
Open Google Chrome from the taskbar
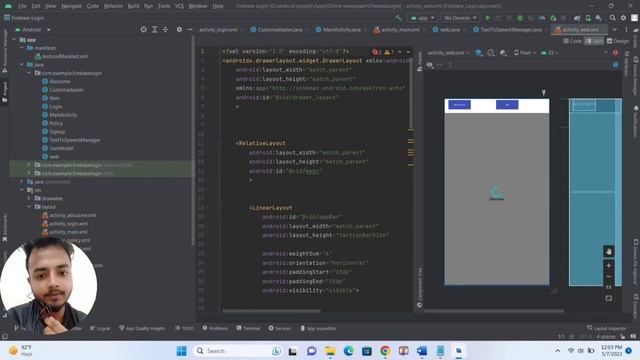[385, 351]
